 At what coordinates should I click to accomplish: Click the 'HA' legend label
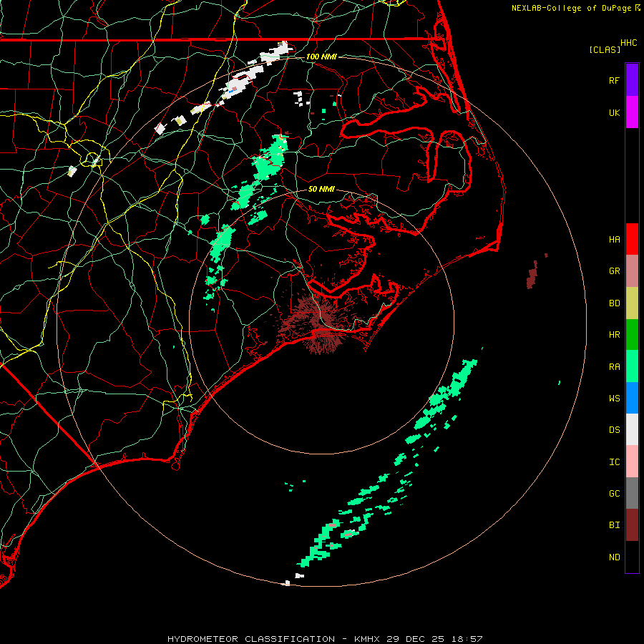(x=614, y=240)
